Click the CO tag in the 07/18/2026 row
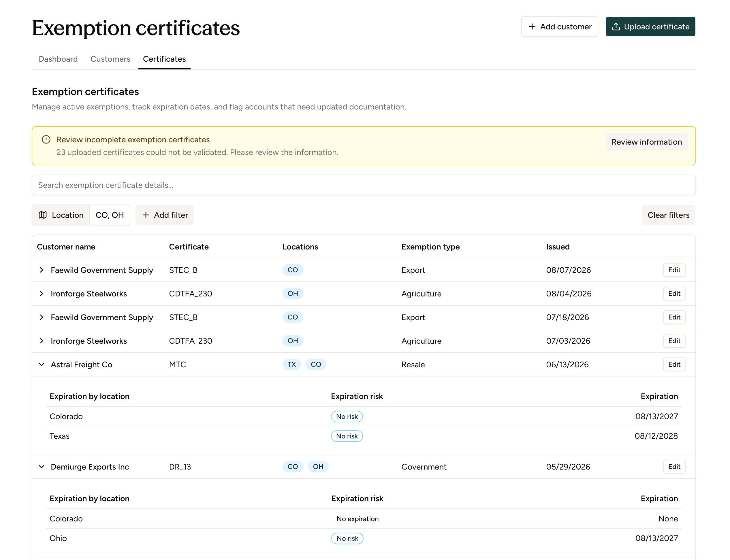Screen dimensions: 730x560 293,317
